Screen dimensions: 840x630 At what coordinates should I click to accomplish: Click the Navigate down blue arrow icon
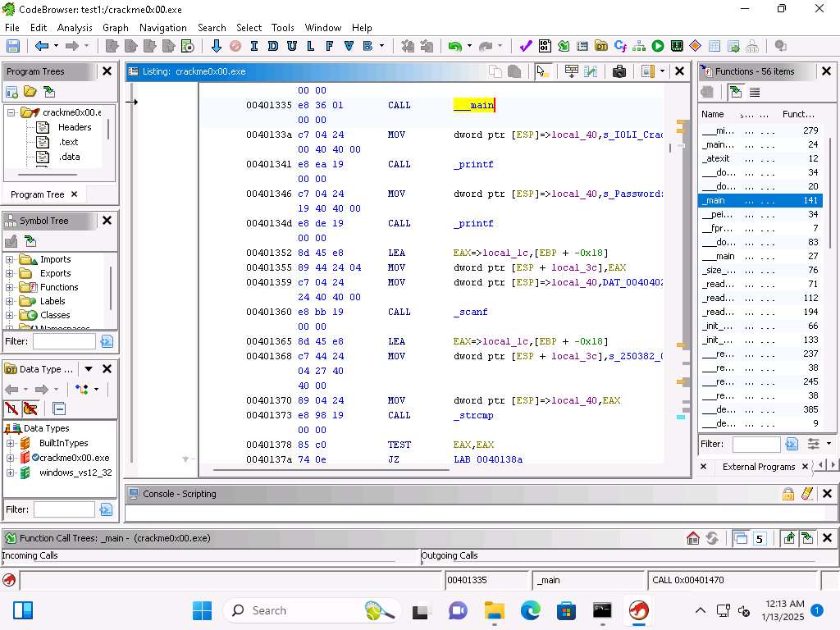click(216, 46)
